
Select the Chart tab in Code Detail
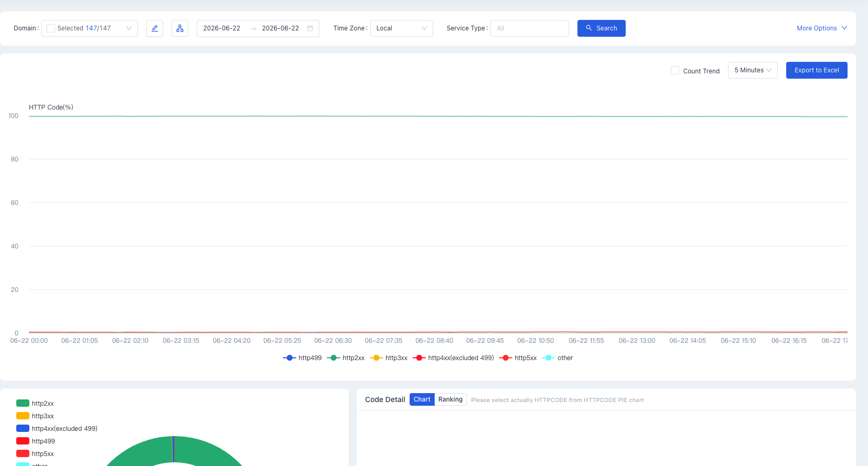(x=422, y=399)
